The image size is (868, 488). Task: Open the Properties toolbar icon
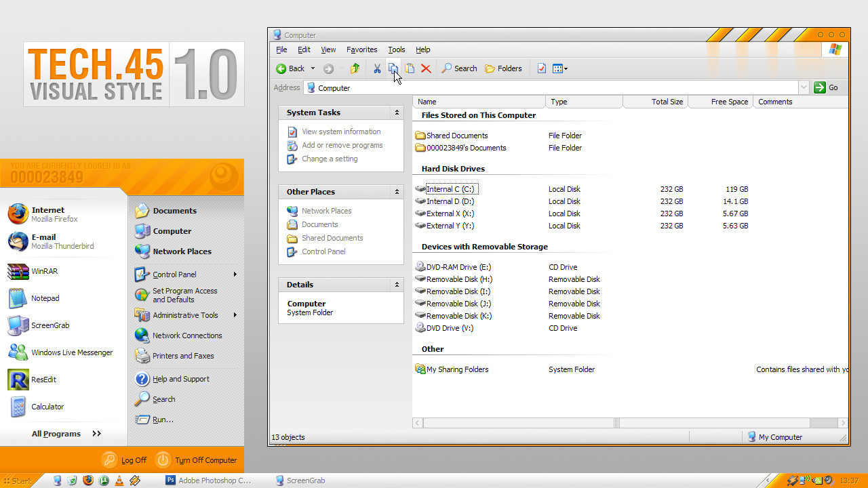click(x=541, y=68)
